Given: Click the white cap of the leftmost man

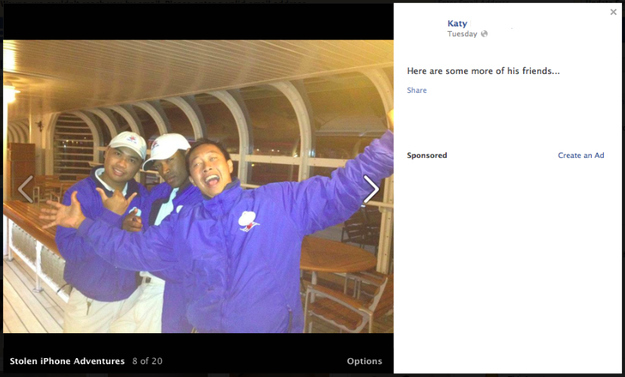Looking at the screenshot, I should click(x=128, y=143).
